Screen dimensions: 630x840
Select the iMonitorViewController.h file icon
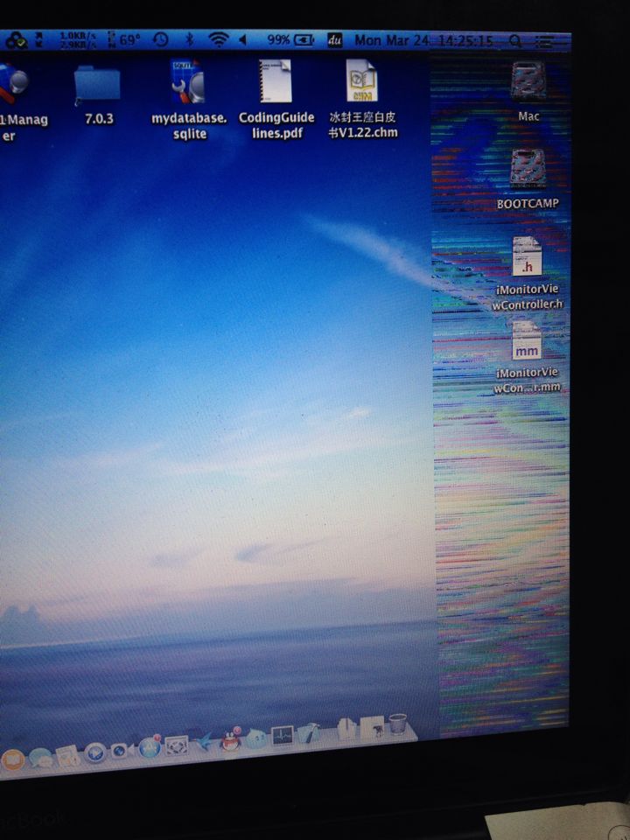pyautogui.click(x=527, y=256)
